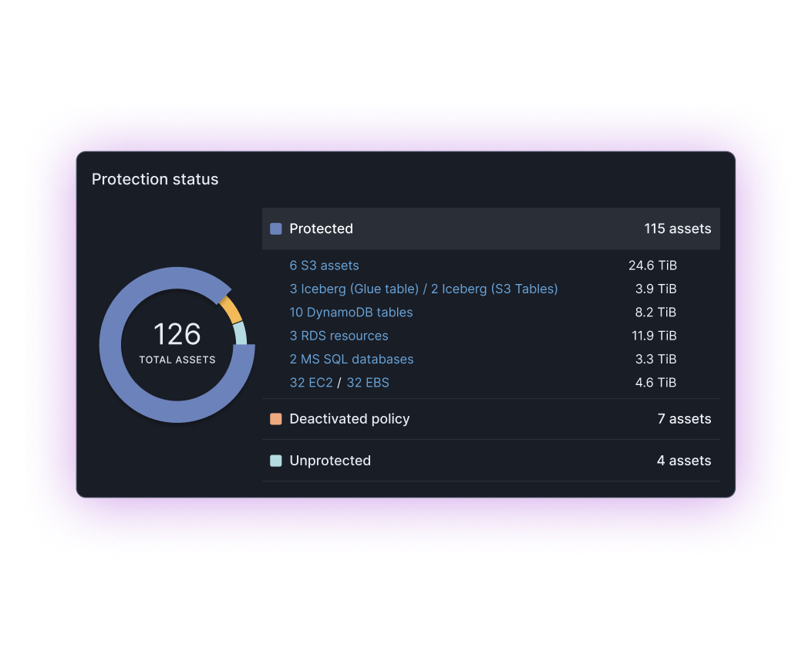Click the 32 EC2 link
Screen dimensions: 812x649
tap(311, 383)
